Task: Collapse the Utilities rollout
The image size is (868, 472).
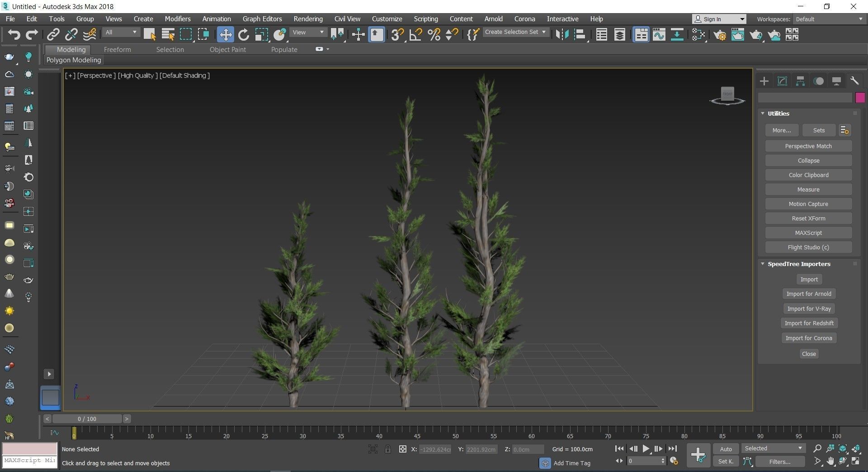Action: pyautogui.click(x=763, y=113)
